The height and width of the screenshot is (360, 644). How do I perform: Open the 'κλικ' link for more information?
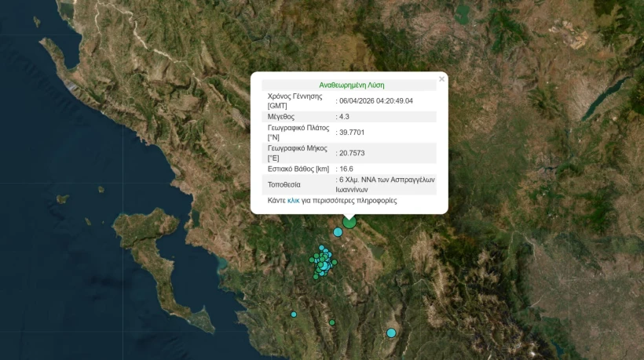[293, 201]
